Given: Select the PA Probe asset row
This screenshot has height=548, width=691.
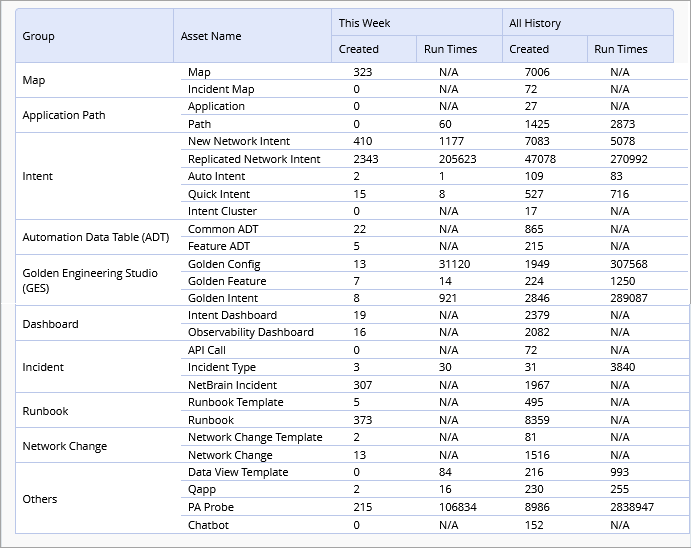Looking at the screenshot, I should pos(212,507).
